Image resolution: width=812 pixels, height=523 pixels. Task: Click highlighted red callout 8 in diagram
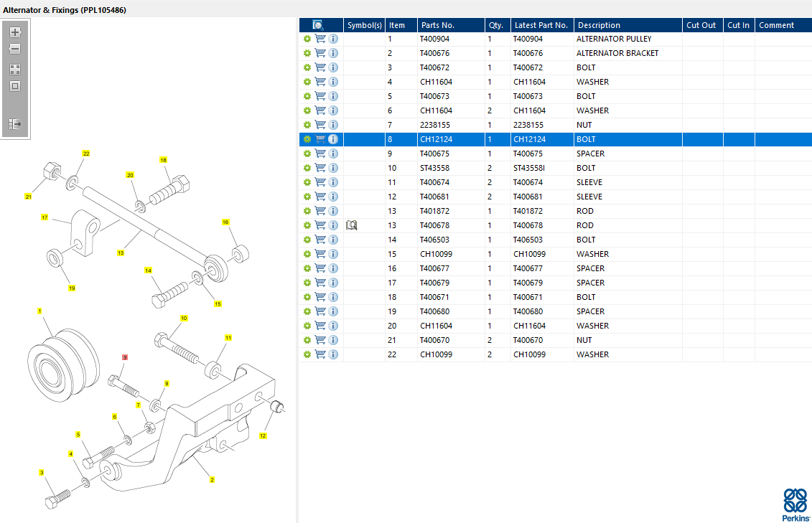point(125,357)
